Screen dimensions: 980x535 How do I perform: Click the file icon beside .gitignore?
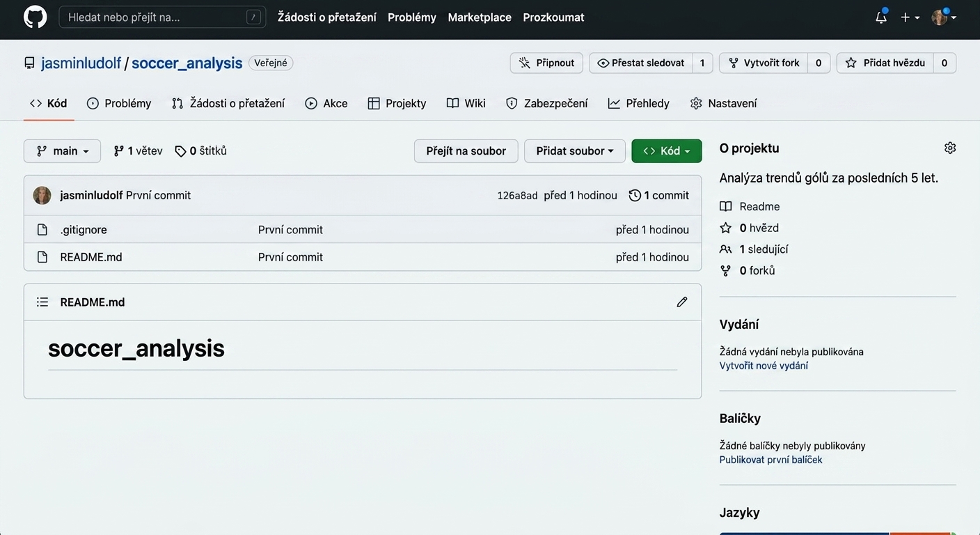[x=42, y=230]
